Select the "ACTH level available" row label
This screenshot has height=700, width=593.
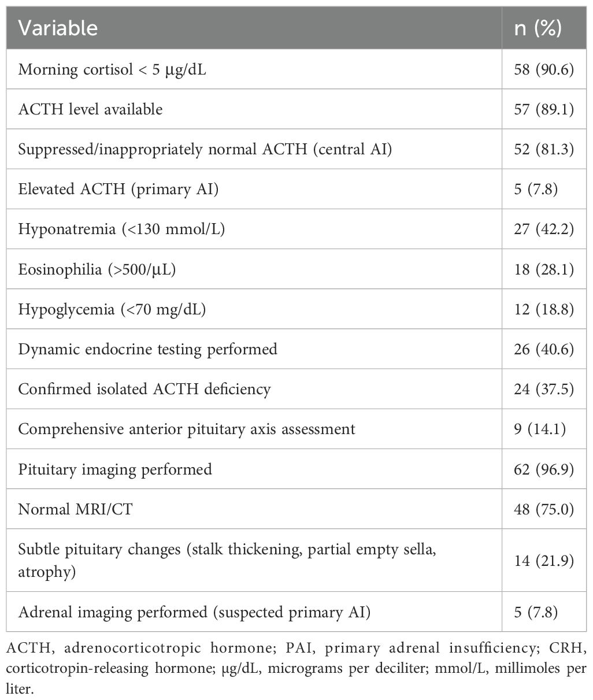click(90, 109)
